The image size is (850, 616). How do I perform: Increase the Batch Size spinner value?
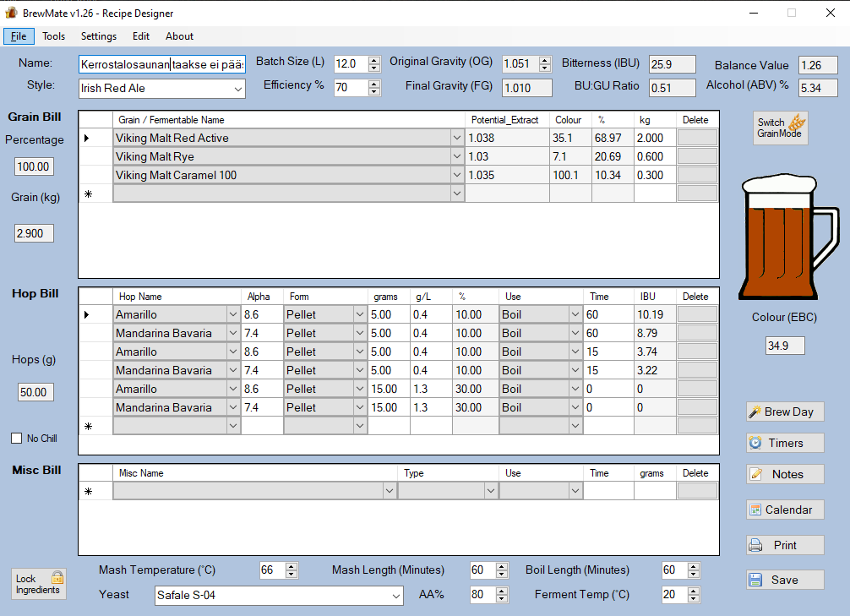pos(374,60)
